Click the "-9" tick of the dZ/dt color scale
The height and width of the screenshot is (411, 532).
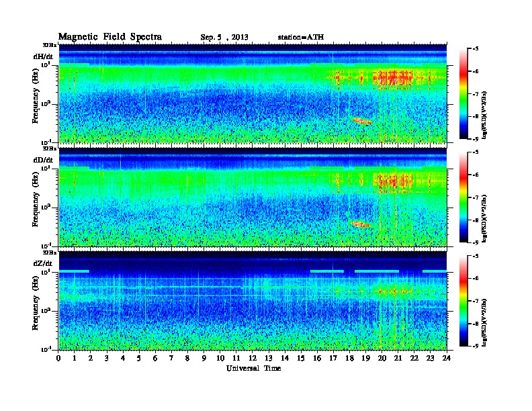[476, 346]
